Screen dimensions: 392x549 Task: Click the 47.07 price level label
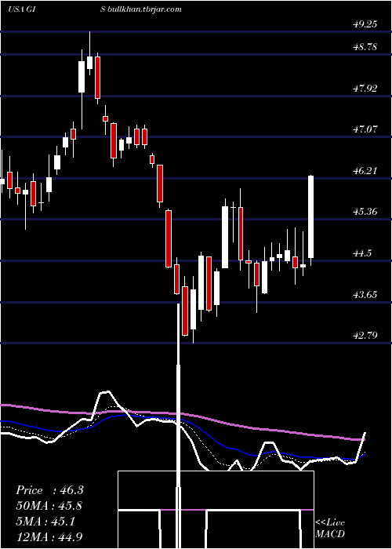365,129
